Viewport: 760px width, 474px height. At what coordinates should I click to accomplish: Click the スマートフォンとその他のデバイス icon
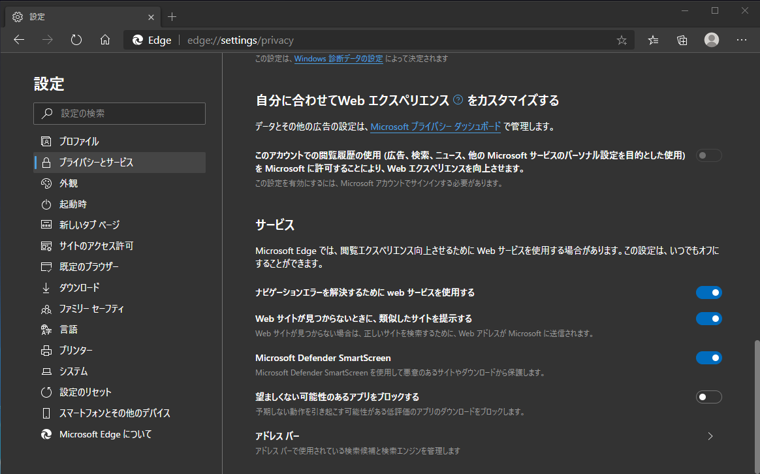click(x=46, y=413)
